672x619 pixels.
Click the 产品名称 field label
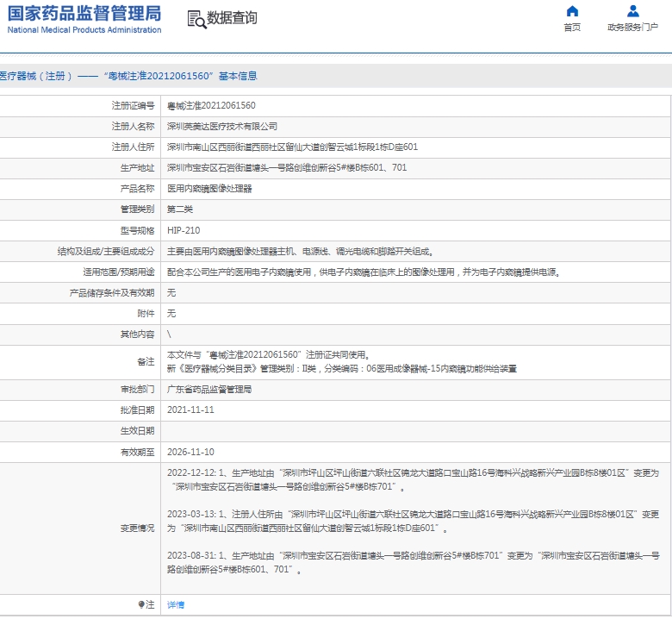pyautogui.click(x=137, y=189)
